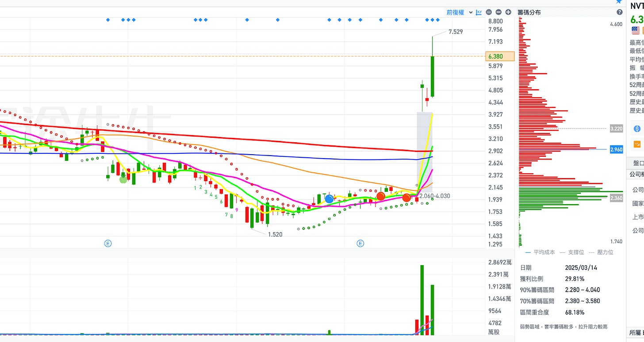Click the 7.529 high price label

pyautogui.click(x=456, y=31)
